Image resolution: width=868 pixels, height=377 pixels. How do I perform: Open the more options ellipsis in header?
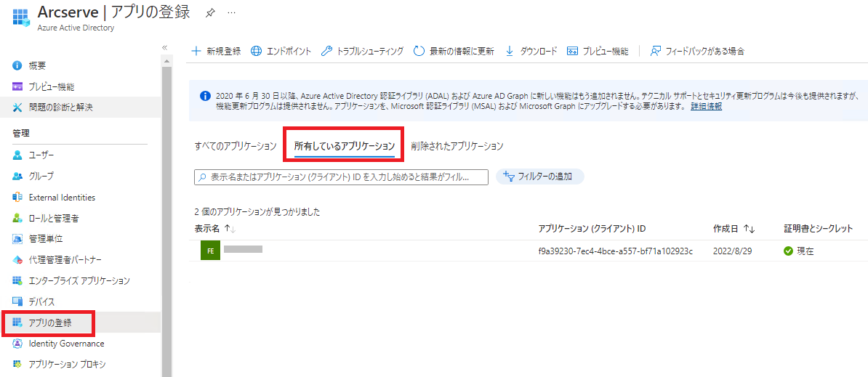231,12
